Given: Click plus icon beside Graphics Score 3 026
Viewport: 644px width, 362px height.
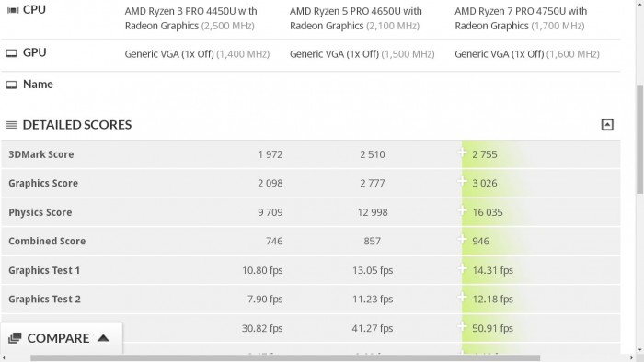Looking at the screenshot, I should pos(463,181).
